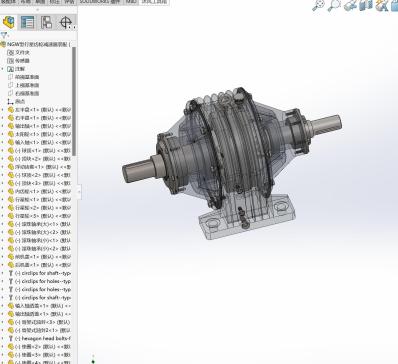Click the Toolbox icon beside hexagon head bolts
Image resolution: width=398 pixels, height=364 pixels.
pos(11,338)
